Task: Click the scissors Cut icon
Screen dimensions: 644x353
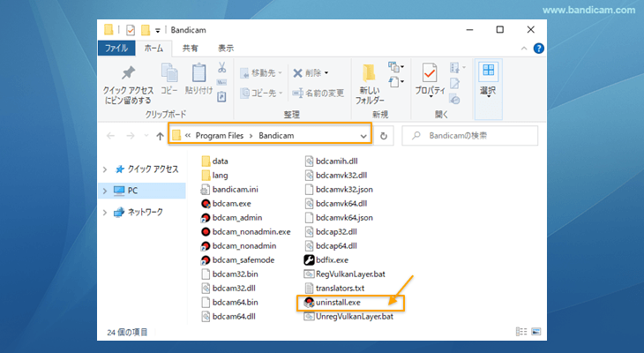Action: (x=221, y=67)
